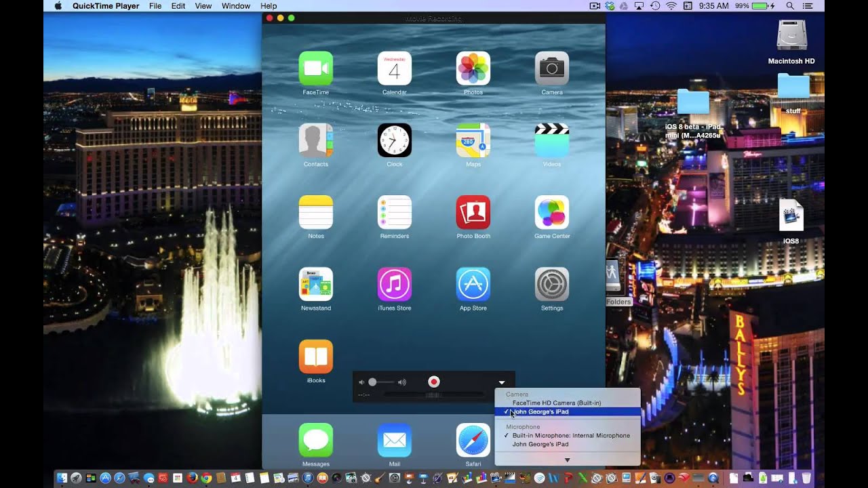Image resolution: width=868 pixels, height=488 pixels.
Task: Click the iBooks app on mirrored iPad
Action: (316, 357)
